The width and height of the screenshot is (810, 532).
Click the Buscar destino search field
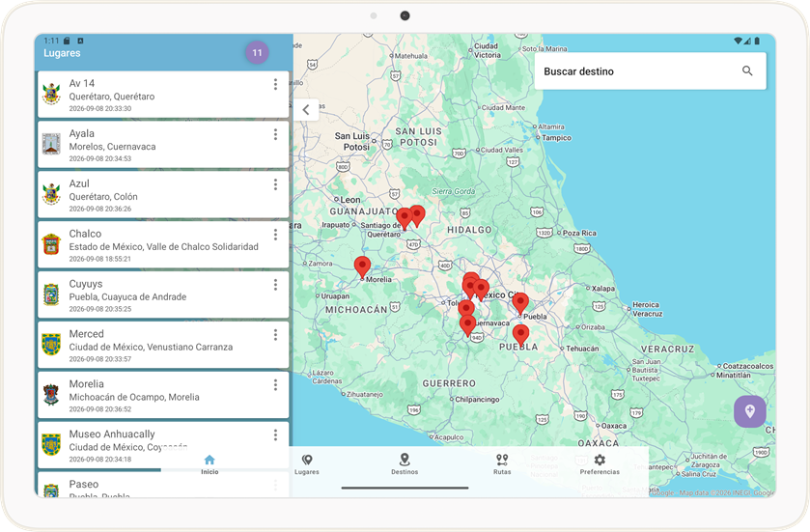pos(650,71)
